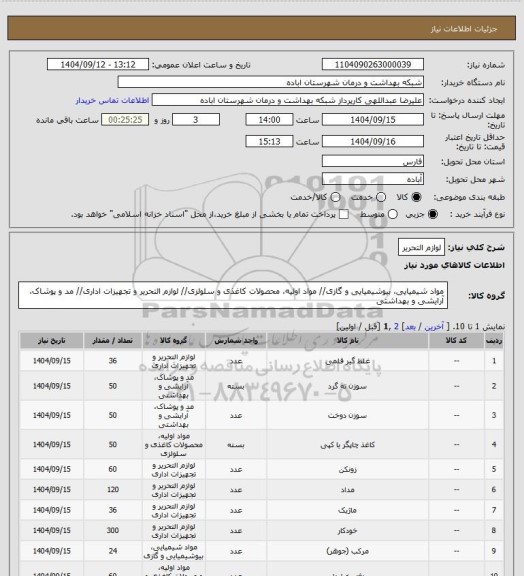Click the need date in the ماژیک row
524x576 pixels.
coord(52,510)
